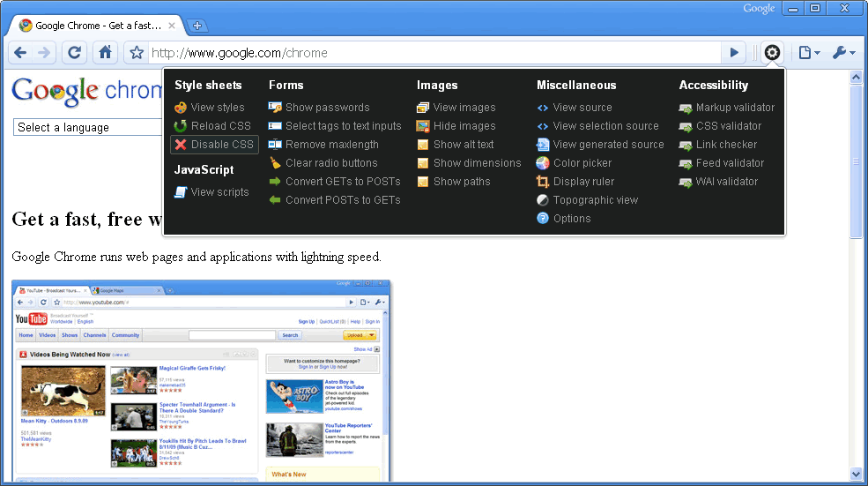The image size is (868, 486).
Task: Expand the Page menu dropdown
Action: click(x=808, y=53)
